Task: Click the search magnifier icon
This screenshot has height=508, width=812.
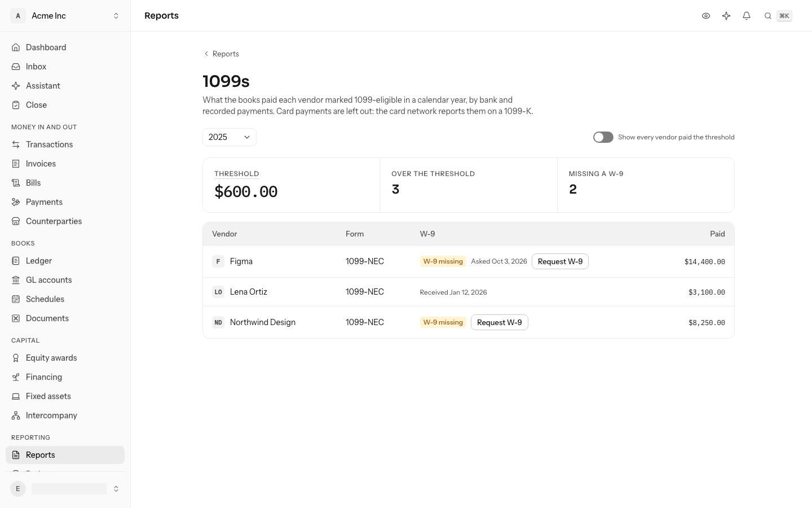Action: click(x=767, y=16)
